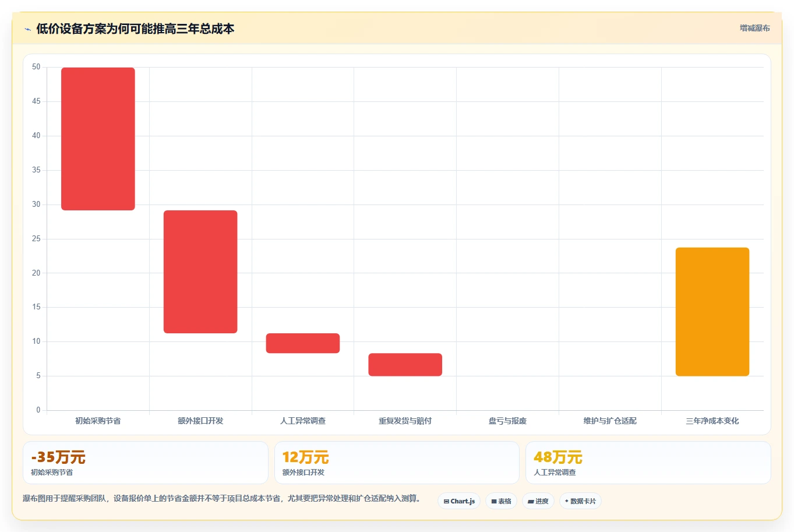
Task: Click the y-axis value 50
Action: [x=36, y=67]
